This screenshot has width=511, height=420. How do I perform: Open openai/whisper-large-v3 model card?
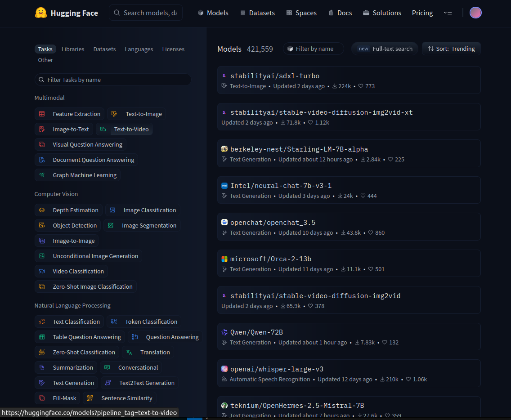click(349, 373)
